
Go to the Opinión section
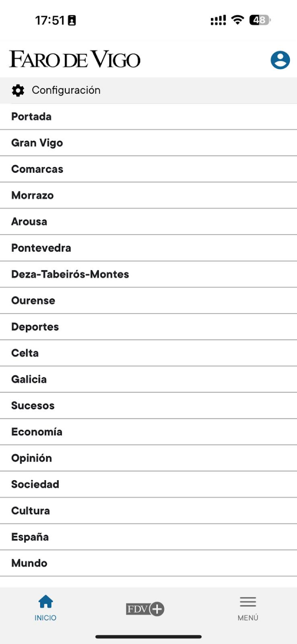148,459
